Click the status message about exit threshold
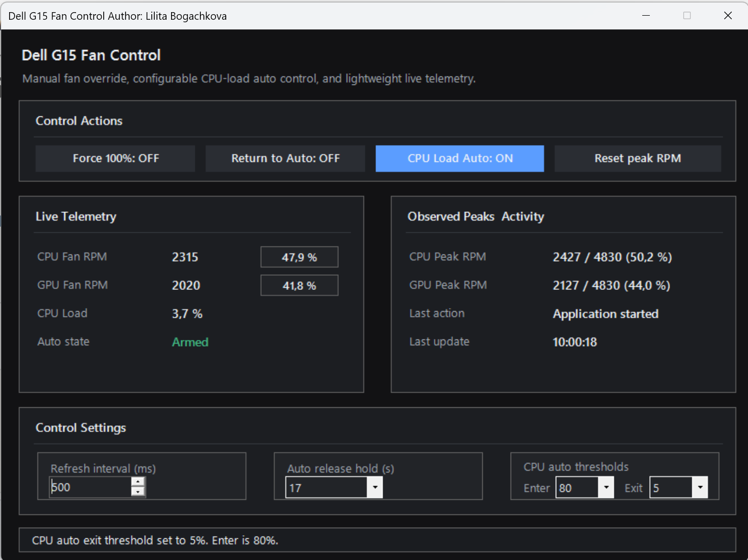The width and height of the screenshot is (748, 560). (x=155, y=540)
